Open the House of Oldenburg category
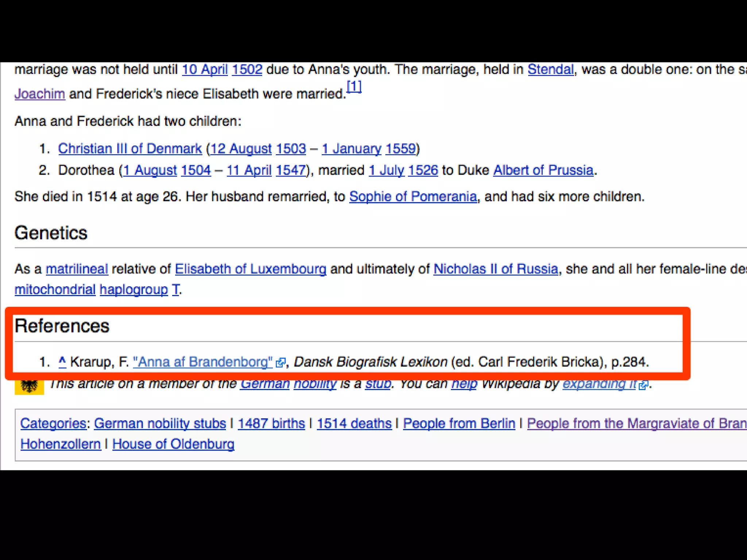Image resolution: width=747 pixels, height=560 pixels. point(173,444)
